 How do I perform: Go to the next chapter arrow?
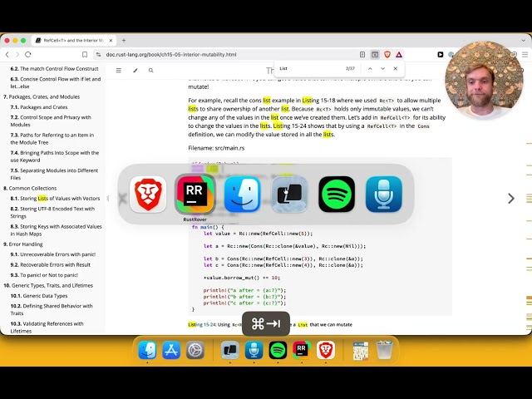point(511,199)
